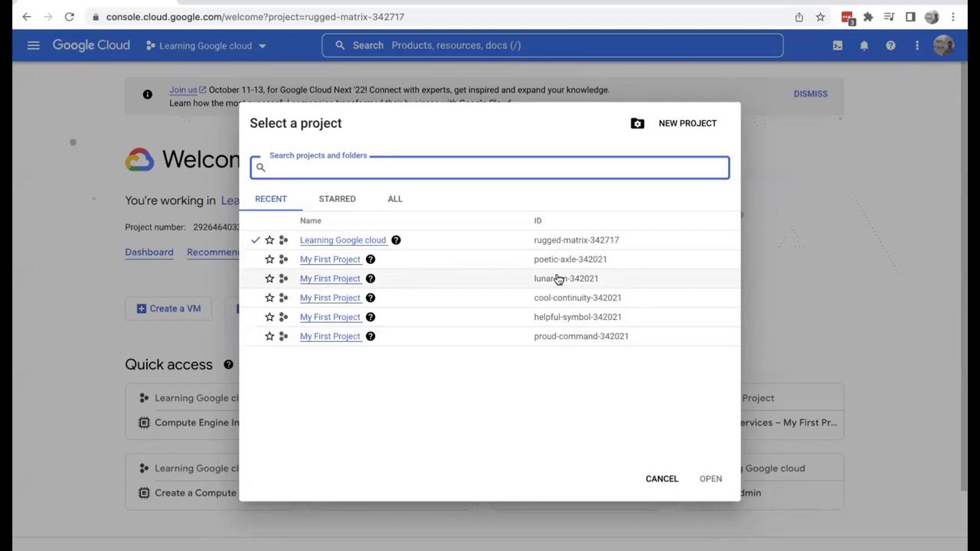Reload the page in browser toolbar

coord(69,16)
